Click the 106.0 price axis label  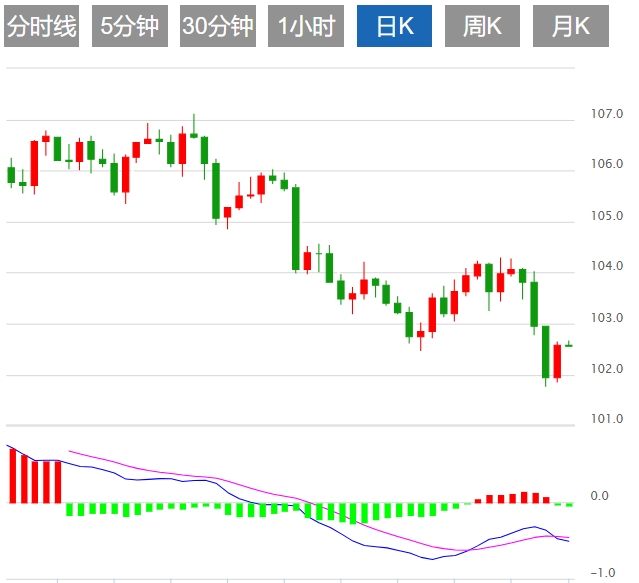607,164
